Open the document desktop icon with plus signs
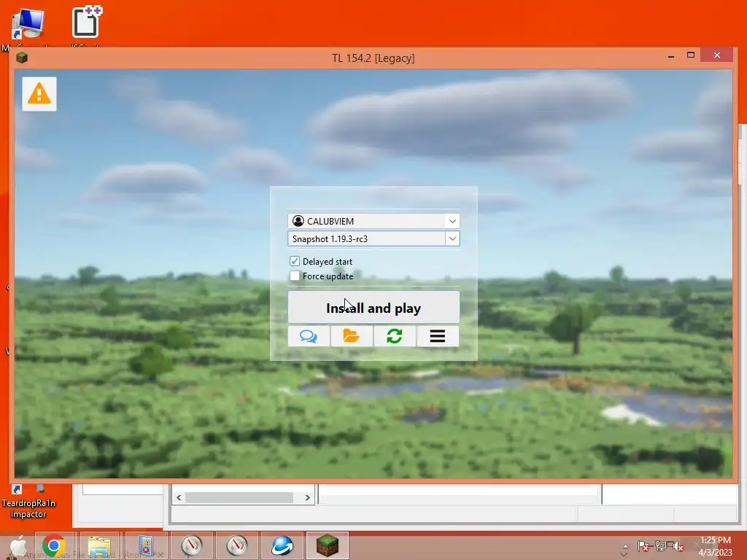This screenshot has height=560, width=747. (87, 22)
